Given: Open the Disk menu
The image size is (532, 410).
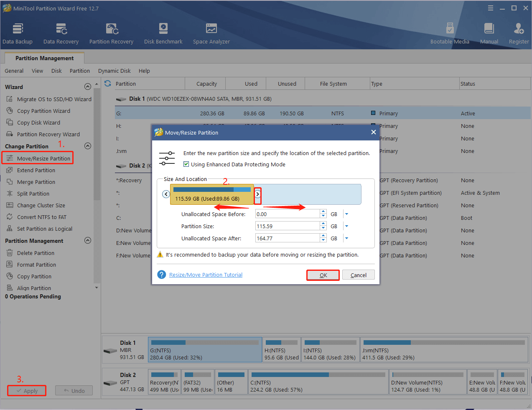Looking at the screenshot, I should (x=56, y=71).
